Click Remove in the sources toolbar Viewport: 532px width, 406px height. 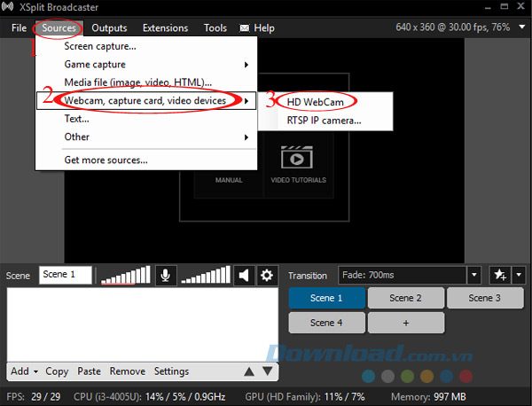click(x=127, y=371)
